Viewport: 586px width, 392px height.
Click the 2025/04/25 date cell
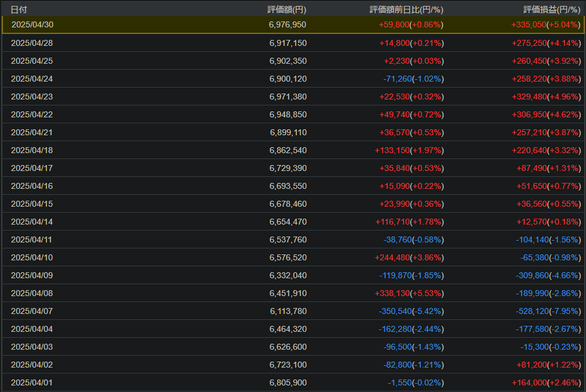coord(32,61)
